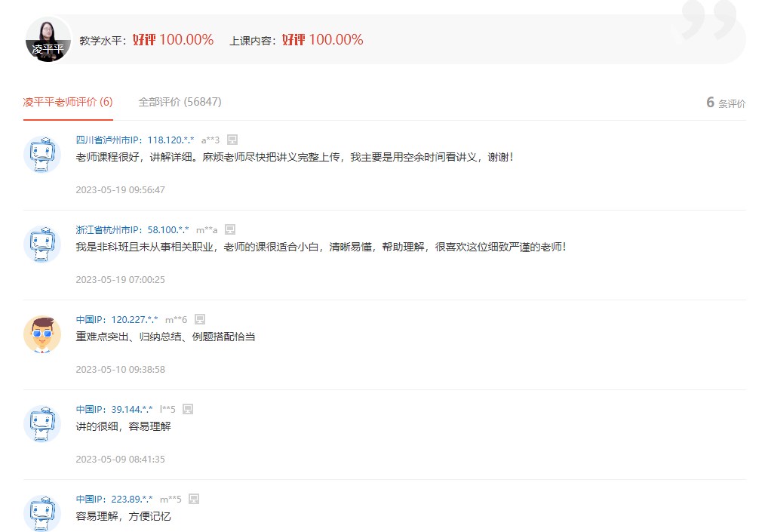Click timestamp 2023-05-19 07:00:25
The height and width of the screenshot is (532, 765).
pyautogui.click(x=121, y=280)
